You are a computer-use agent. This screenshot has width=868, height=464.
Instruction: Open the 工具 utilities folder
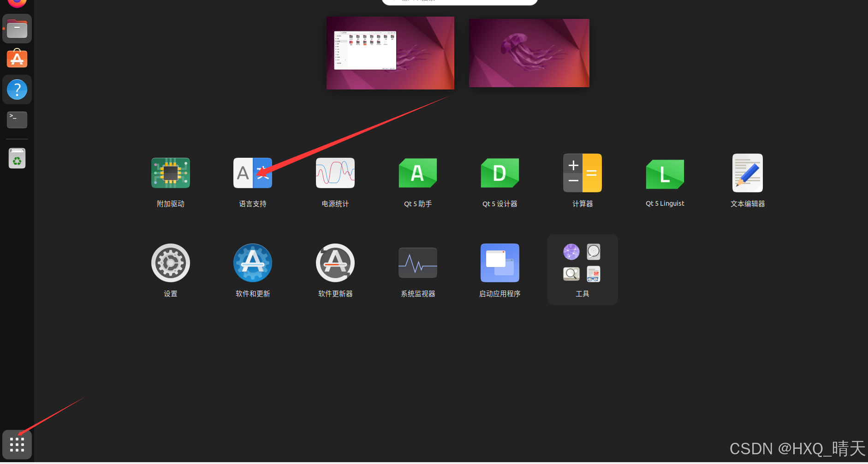[x=583, y=269]
